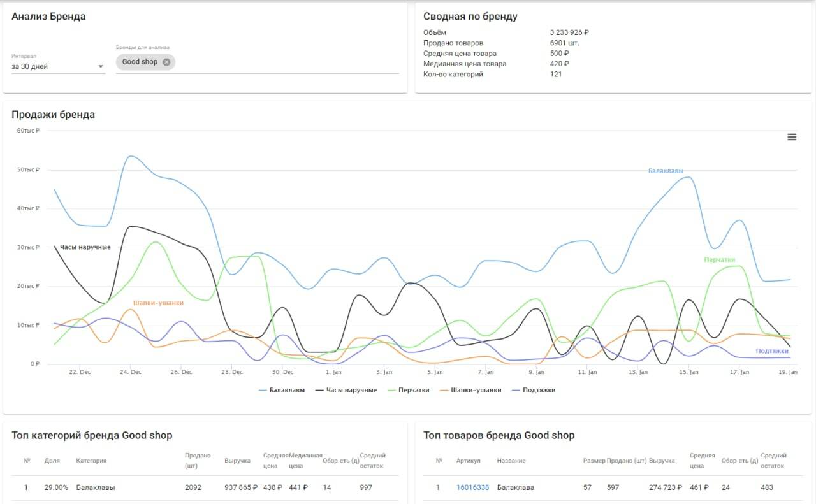Select the Балаклавы category row
The height and width of the screenshot is (504, 816).
tap(205, 487)
